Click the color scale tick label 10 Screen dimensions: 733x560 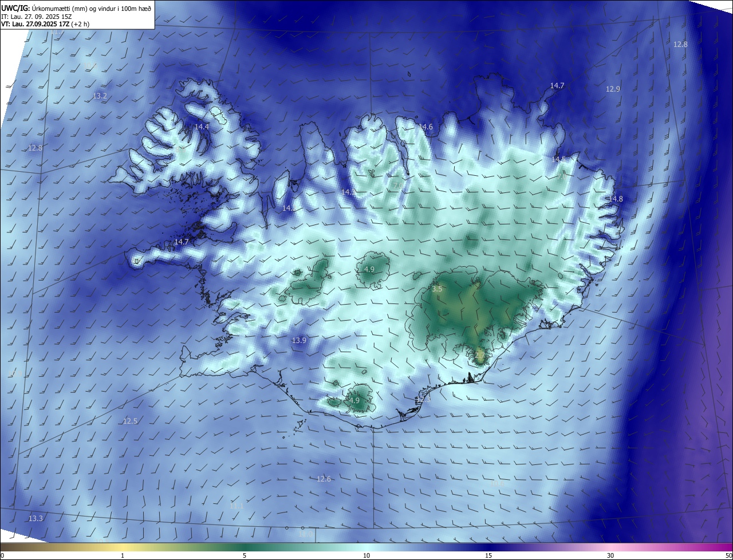[x=366, y=555]
